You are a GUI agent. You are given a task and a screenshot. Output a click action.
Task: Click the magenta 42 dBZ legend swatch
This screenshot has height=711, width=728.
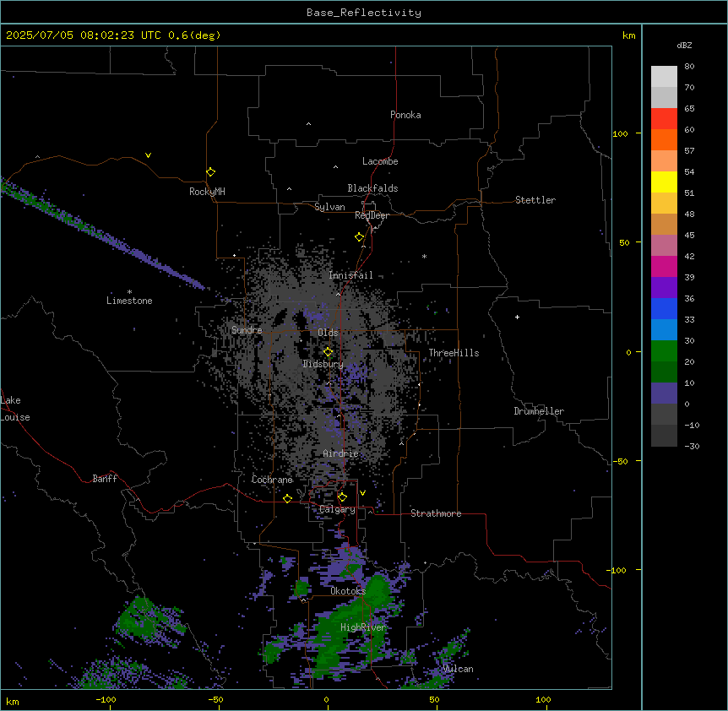coord(664,266)
